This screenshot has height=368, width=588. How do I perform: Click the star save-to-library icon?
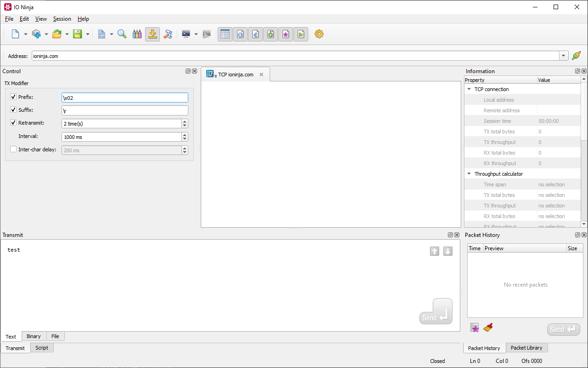(x=475, y=328)
